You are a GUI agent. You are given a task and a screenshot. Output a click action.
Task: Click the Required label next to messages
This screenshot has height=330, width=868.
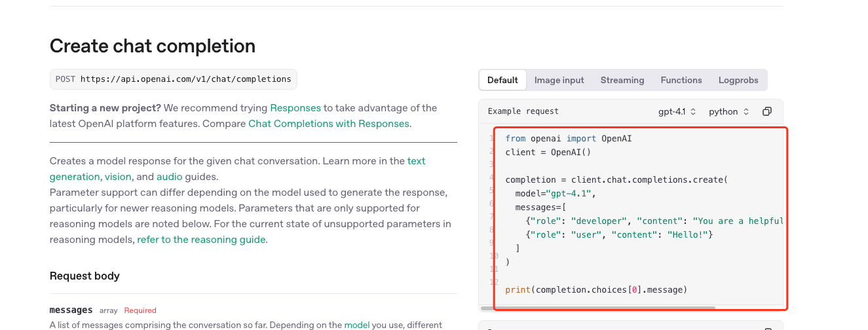140,310
